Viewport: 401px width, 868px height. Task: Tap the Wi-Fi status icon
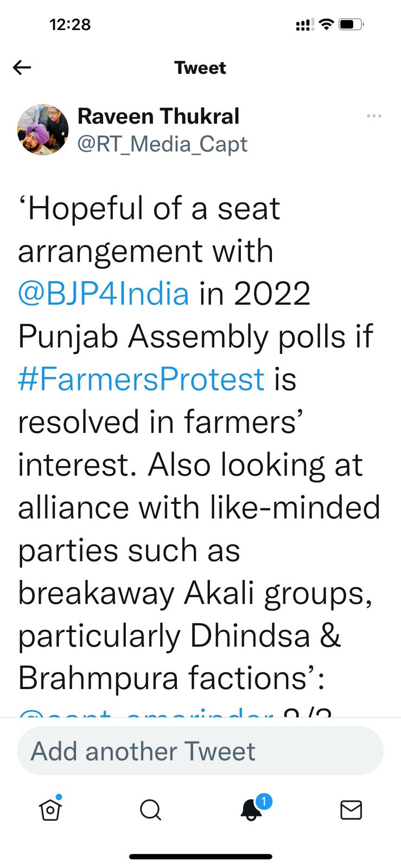[x=326, y=24]
